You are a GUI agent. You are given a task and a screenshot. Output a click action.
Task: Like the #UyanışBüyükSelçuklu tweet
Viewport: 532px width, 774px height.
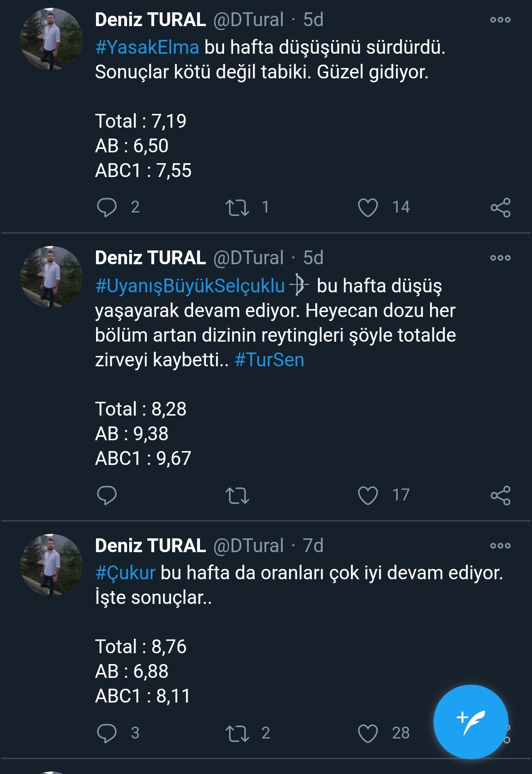coord(367,495)
